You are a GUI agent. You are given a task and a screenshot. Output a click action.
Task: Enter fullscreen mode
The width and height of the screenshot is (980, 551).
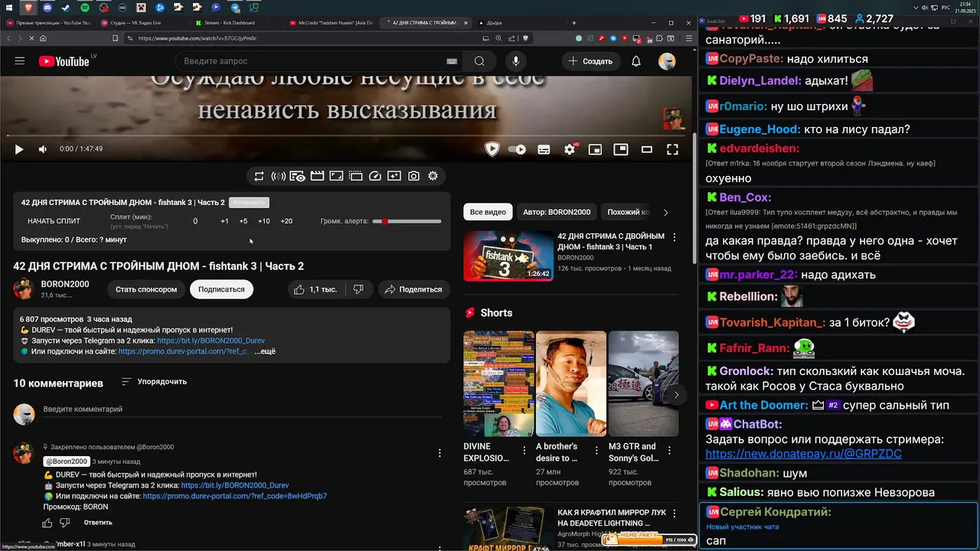672,149
